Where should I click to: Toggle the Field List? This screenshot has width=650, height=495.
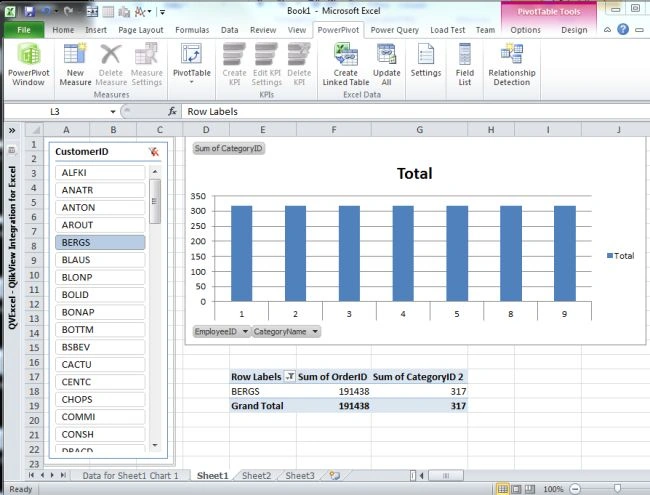coord(465,64)
